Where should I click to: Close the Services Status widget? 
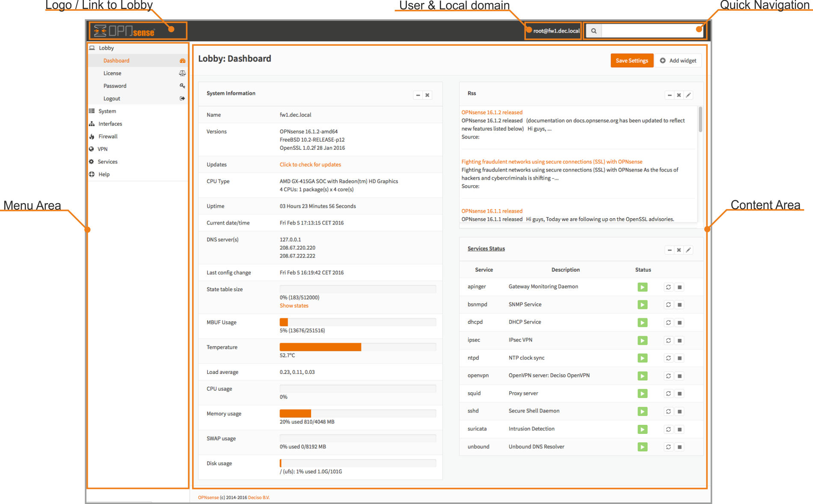coord(679,250)
